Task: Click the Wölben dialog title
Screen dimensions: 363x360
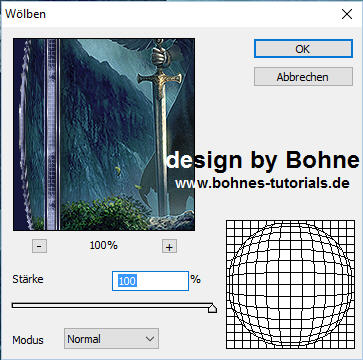Action: point(25,14)
